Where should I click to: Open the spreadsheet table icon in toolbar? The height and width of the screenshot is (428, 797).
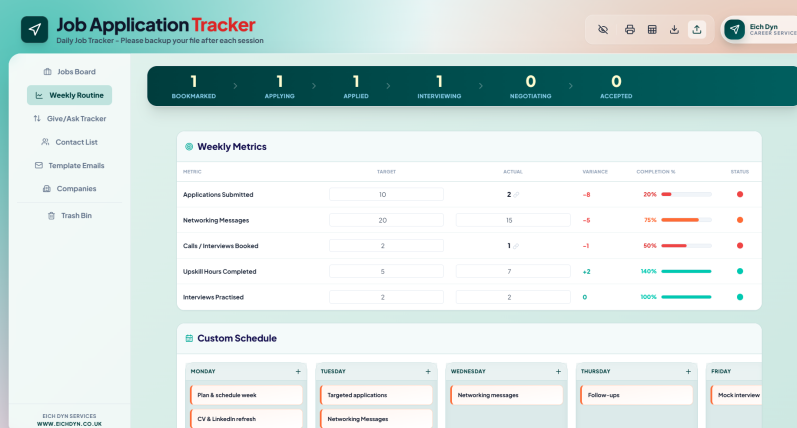[652, 29]
